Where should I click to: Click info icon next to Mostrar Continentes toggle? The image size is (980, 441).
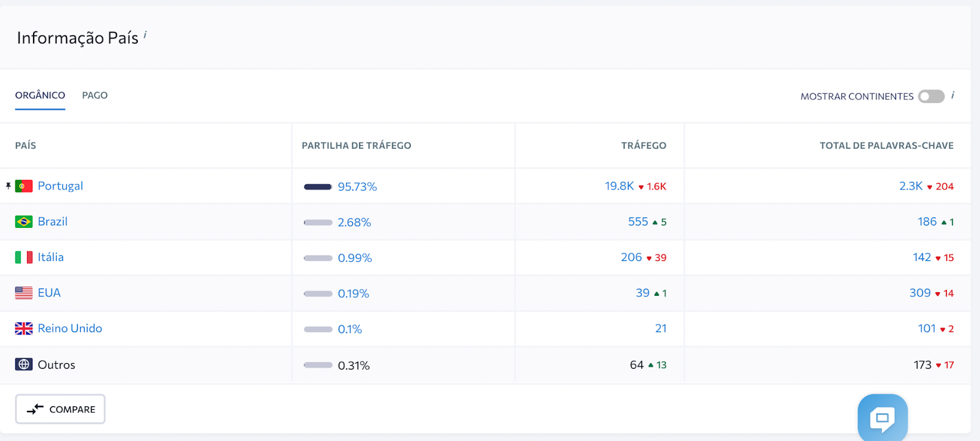click(952, 95)
